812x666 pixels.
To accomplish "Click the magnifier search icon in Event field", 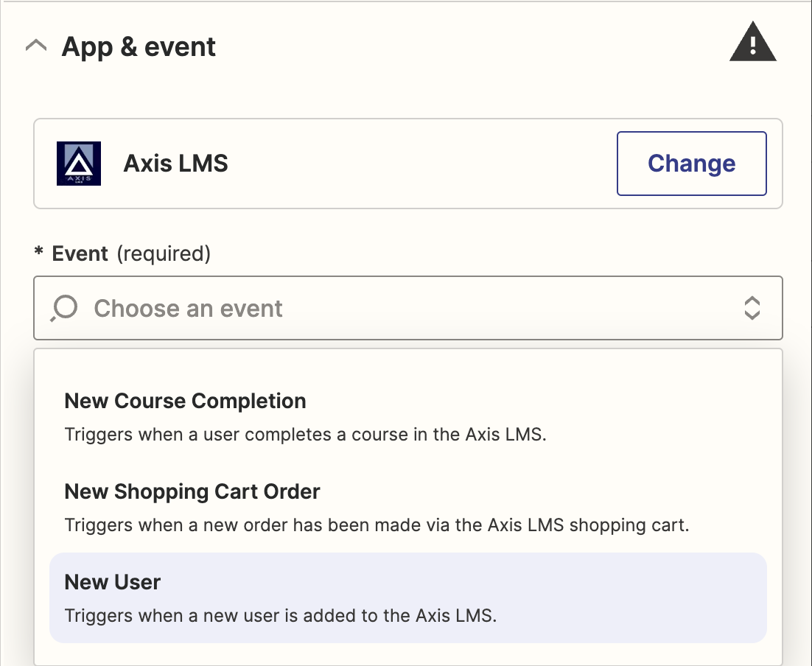I will [x=63, y=308].
